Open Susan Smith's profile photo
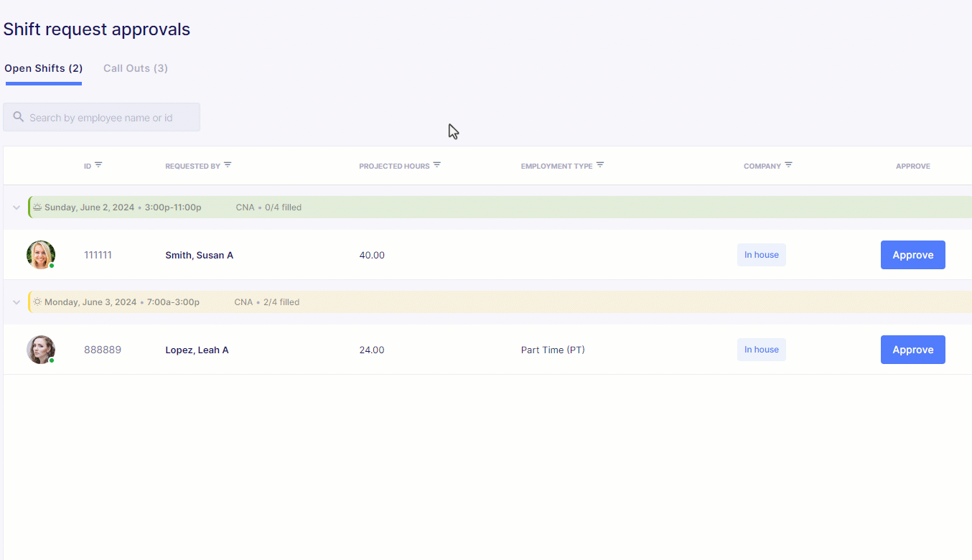972x560 pixels. point(41,255)
